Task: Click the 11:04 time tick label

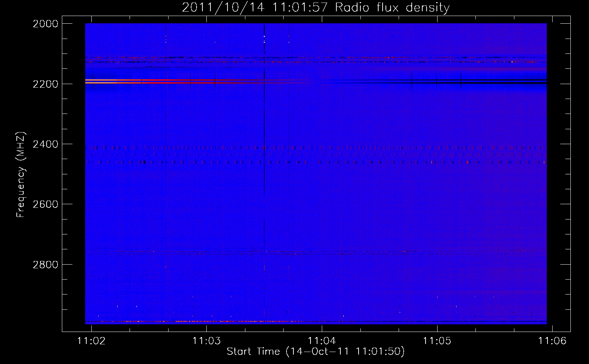Action: 322,341
